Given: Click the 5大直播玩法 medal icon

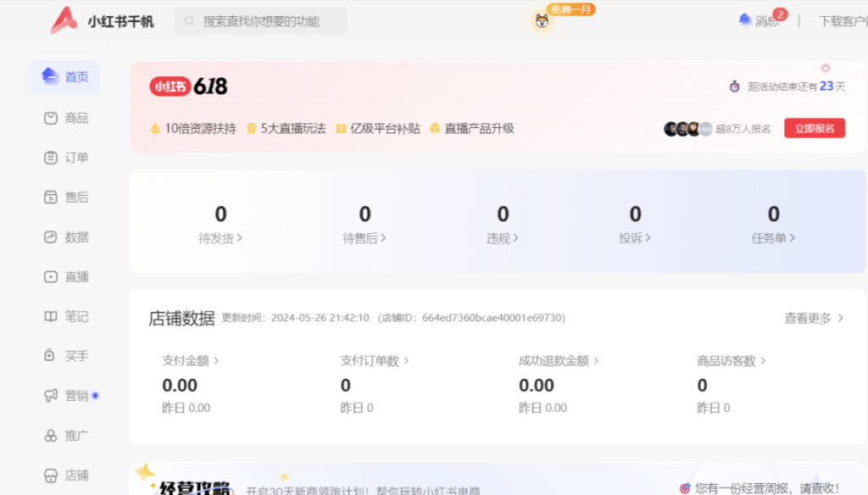Looking at the screenshot, I should tap(251, 129).
